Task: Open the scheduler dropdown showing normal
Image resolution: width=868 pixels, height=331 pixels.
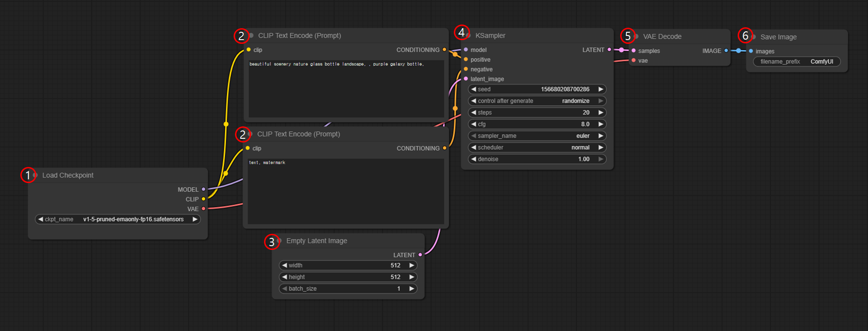Action: coord(537,148)
